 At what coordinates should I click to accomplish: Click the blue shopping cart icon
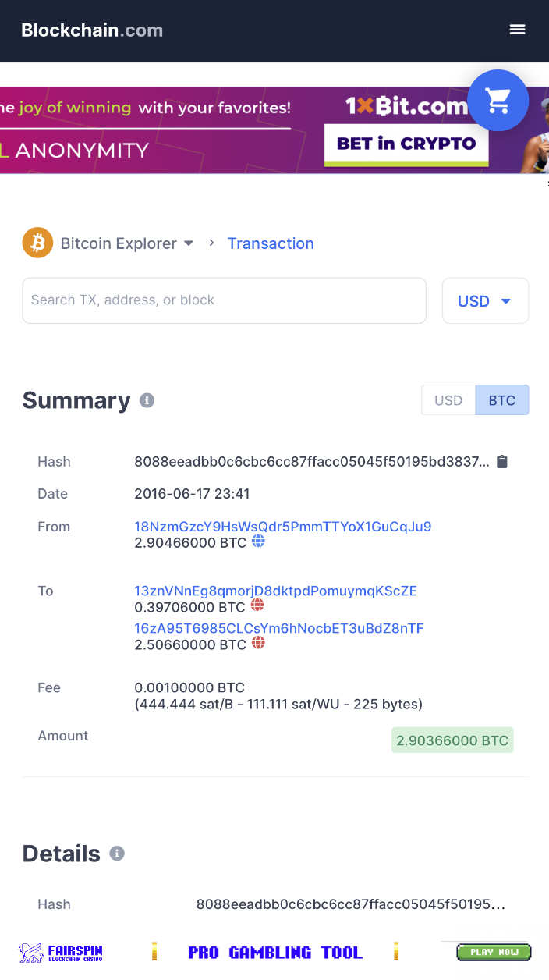click(x=498, y=101)
